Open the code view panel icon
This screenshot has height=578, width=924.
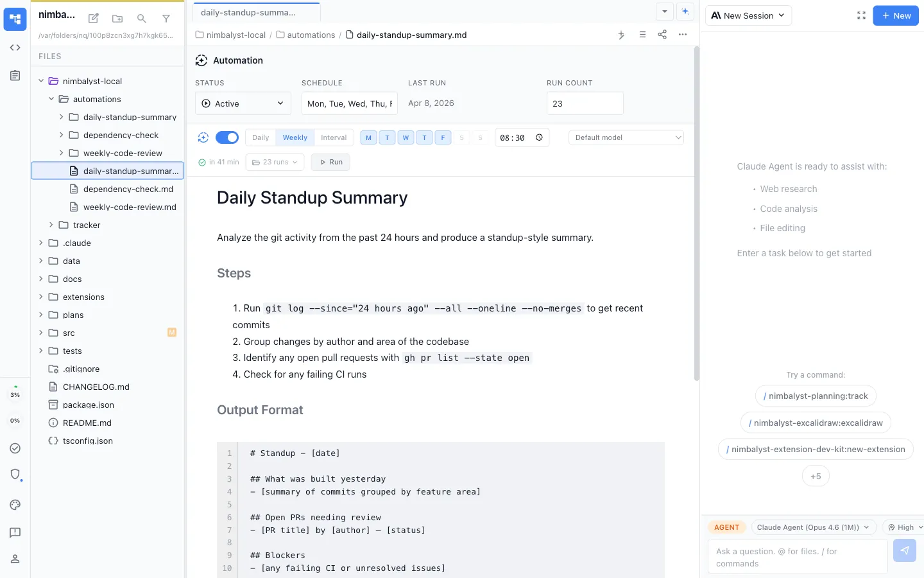click(x=15, y=48)
